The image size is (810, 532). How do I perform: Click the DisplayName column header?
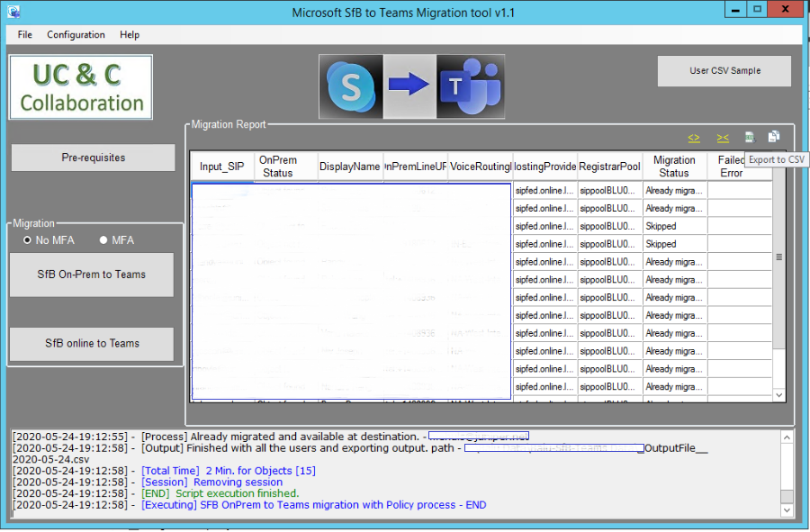(x=350, y=167)
